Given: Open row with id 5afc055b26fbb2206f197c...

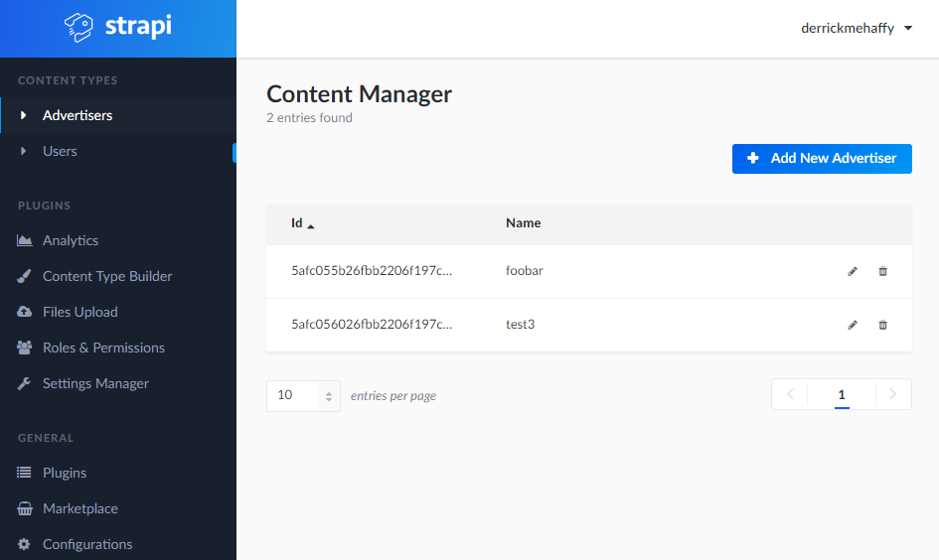Looking at the screenshot, I should 589,271.
